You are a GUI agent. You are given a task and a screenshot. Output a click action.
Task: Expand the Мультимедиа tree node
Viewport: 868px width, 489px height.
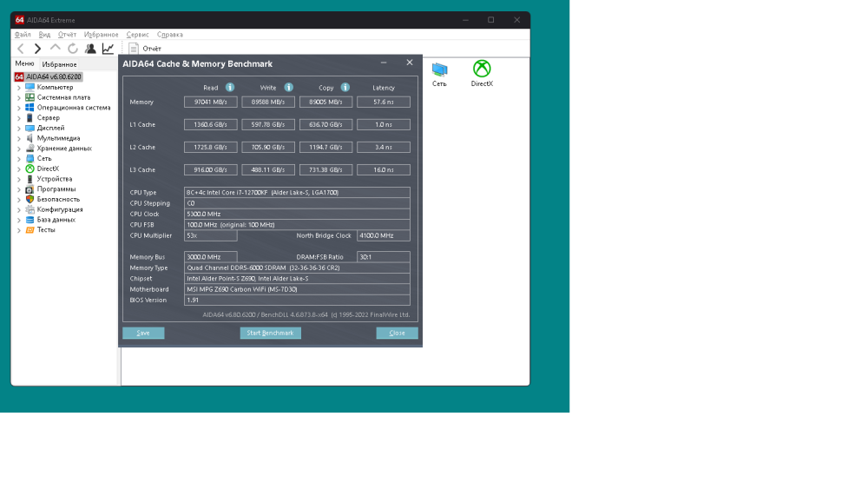[x=19, y=138]
